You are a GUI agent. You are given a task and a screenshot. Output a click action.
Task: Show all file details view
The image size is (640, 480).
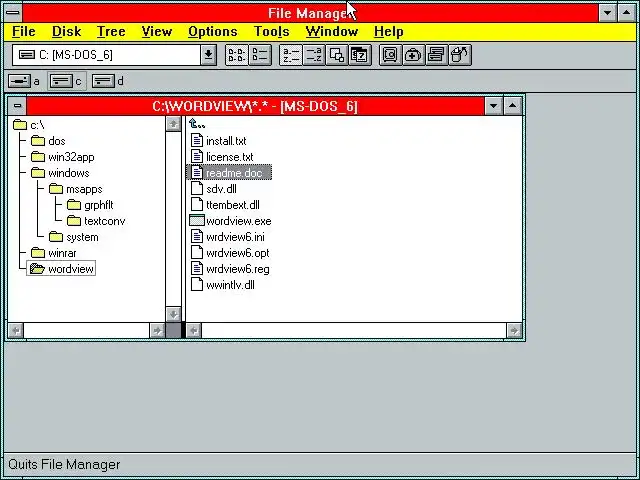260,55
